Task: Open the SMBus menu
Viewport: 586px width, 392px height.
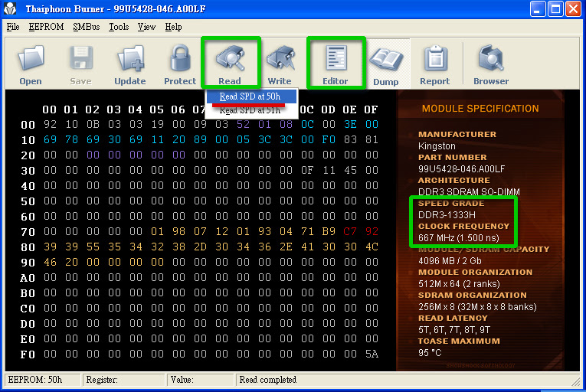Action: tap(86, 27)
